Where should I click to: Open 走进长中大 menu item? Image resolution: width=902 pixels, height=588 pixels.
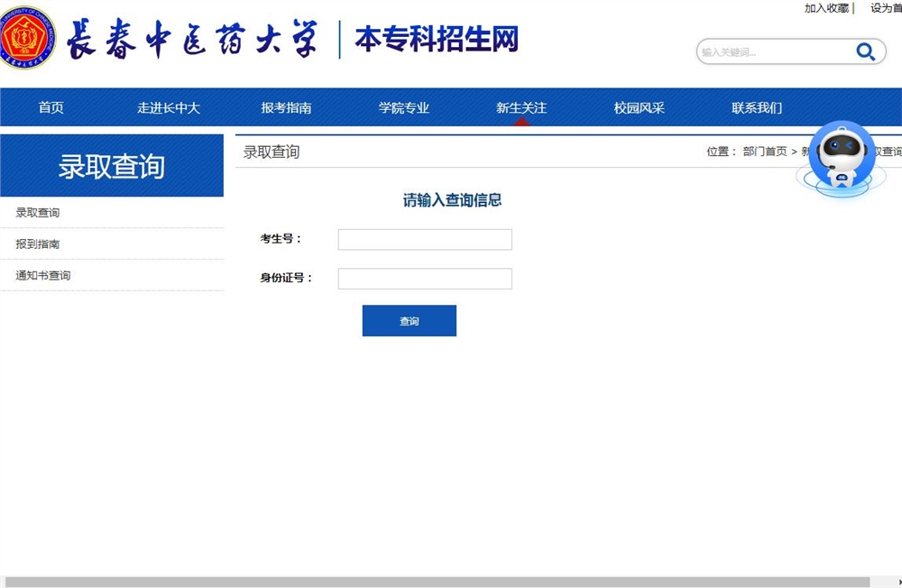pyautogui.click(x=169, y=107)
